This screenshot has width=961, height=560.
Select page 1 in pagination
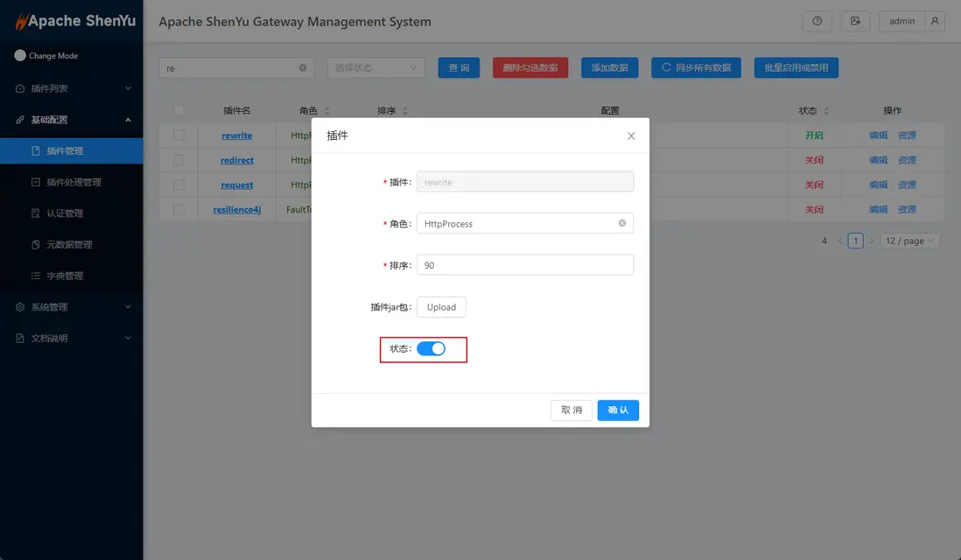point(856,241)
